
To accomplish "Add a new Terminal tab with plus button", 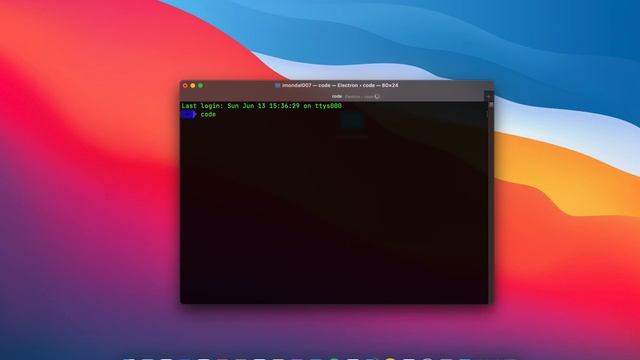I will tap(489, 97).
